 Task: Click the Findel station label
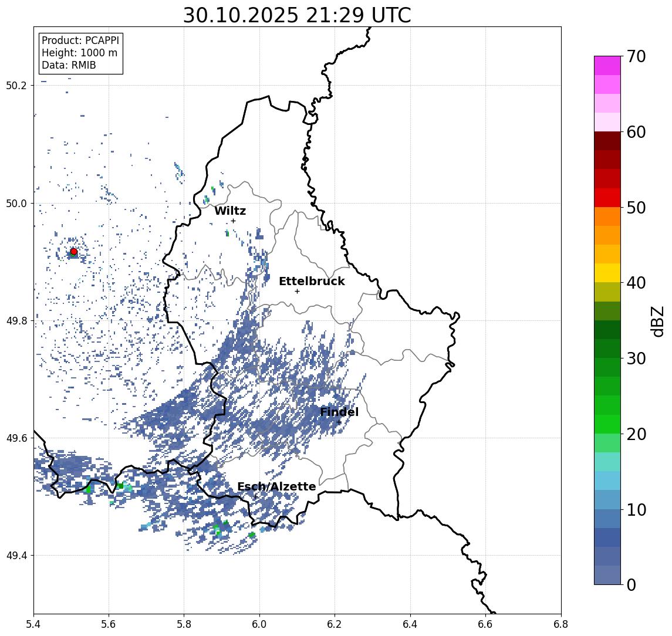(339, 412)
